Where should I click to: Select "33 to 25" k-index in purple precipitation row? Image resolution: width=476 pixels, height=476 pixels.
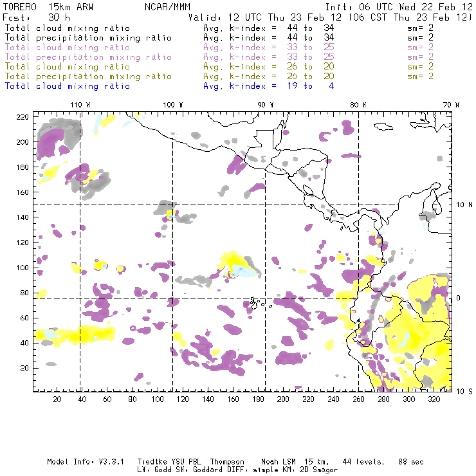pyautogui.click(x=311, y=57)
